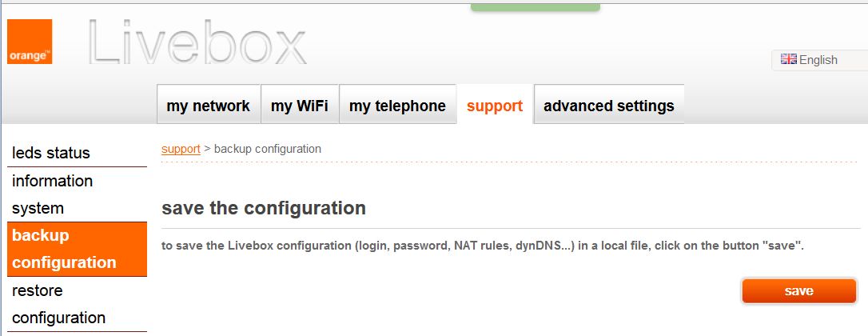868x336 pixels.
Task: Click the green bar at the top
Action: point(535,6)
